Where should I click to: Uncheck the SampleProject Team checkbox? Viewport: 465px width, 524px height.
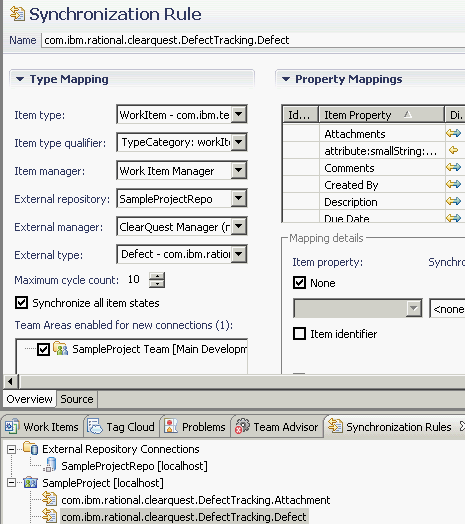tap(43, 350)
